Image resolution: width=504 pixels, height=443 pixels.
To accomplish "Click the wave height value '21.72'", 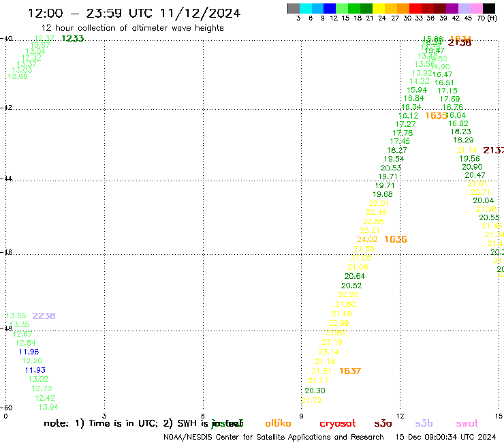I will pos(311,400).
